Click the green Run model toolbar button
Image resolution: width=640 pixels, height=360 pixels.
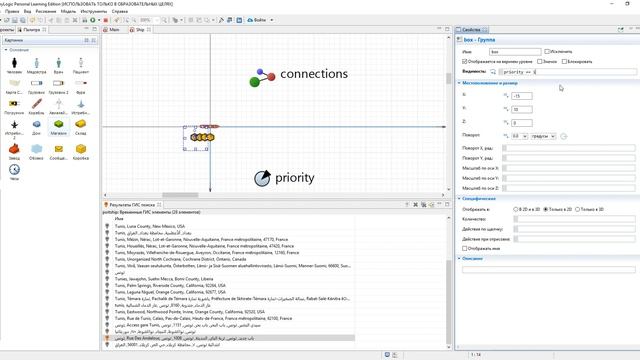(93, 20)
